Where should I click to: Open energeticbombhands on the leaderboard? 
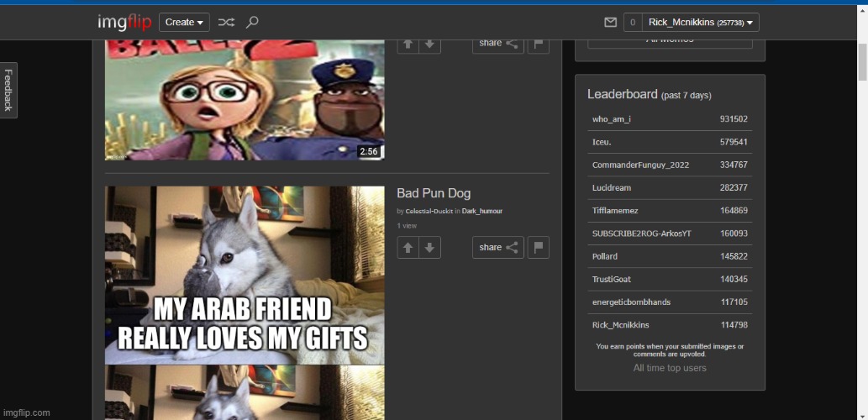click(631, 302)
